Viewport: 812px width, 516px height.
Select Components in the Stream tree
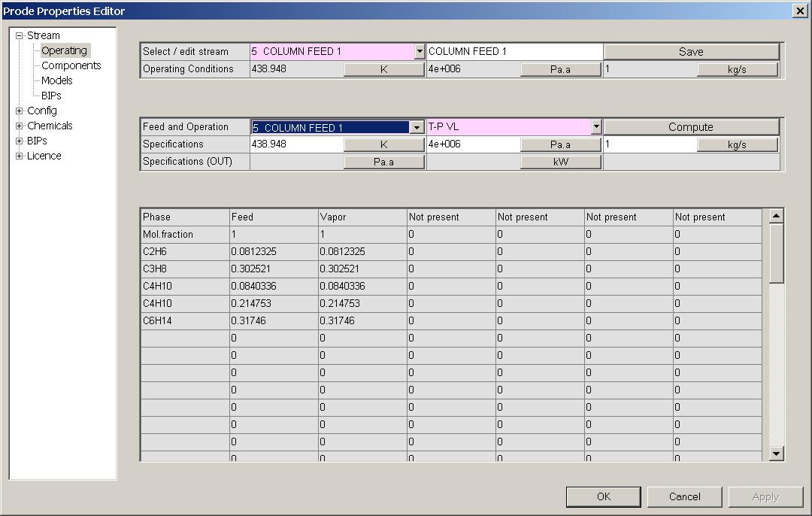click(x=71, y=65)
